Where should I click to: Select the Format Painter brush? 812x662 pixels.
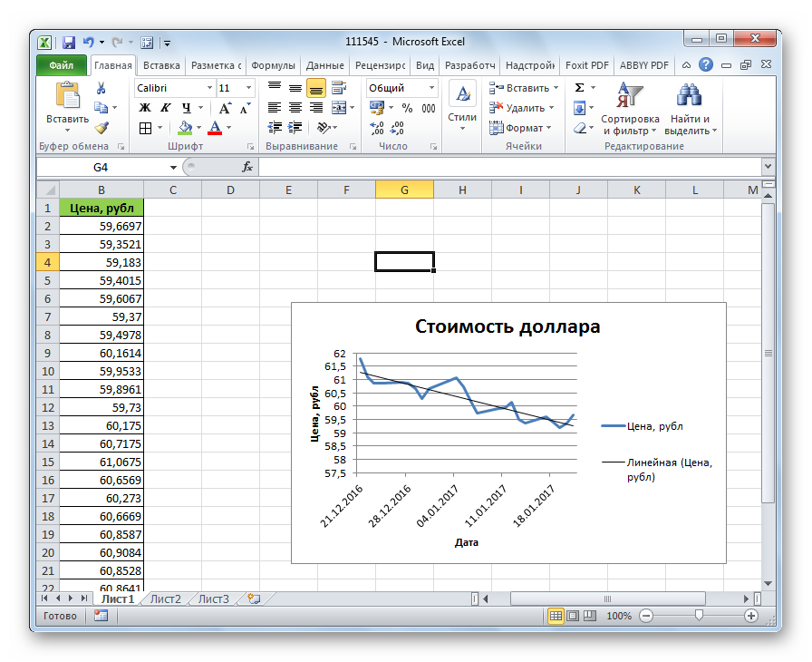[101, 128]
